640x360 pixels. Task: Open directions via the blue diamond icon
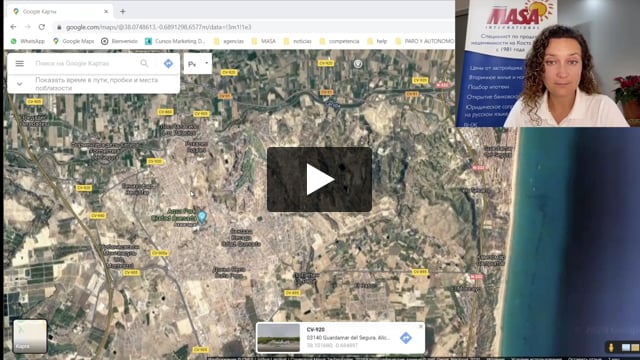[168, 63]
